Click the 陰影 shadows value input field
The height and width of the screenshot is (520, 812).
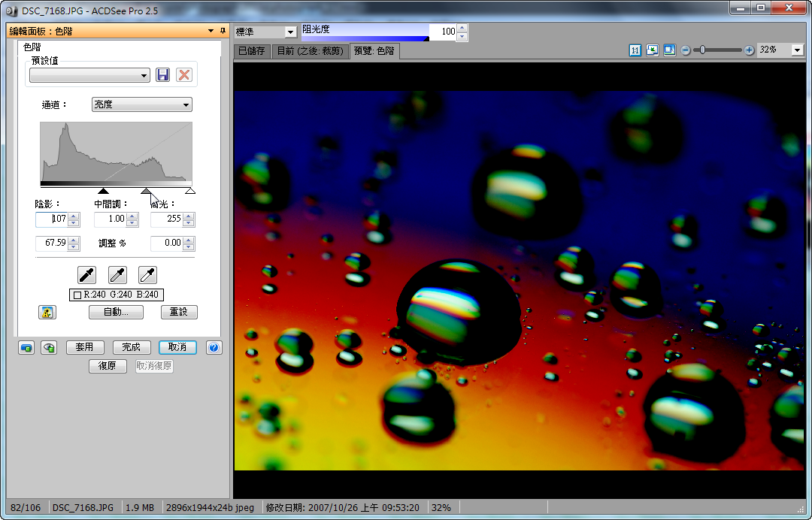click(x=52, y=219)
